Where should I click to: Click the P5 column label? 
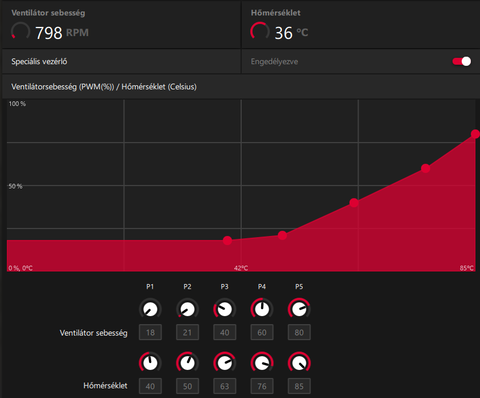(299, 287)
